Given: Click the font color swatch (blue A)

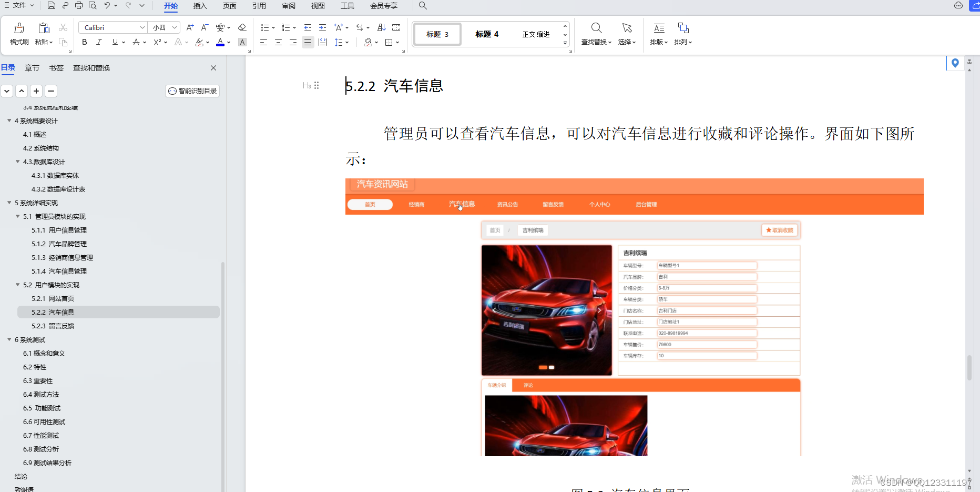Looking at the screenshot, I should pyautogui.click(x=220, y=42).
